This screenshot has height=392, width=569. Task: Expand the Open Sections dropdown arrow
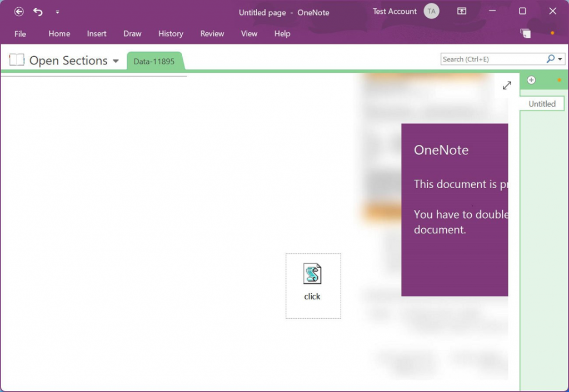[x=116, y=61]
